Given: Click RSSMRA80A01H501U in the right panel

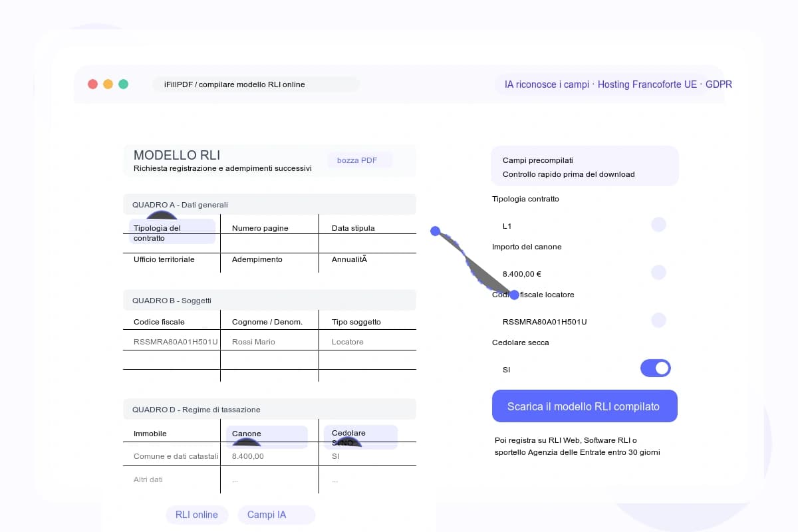Looking at the screenshot, I should pos(545,322).
